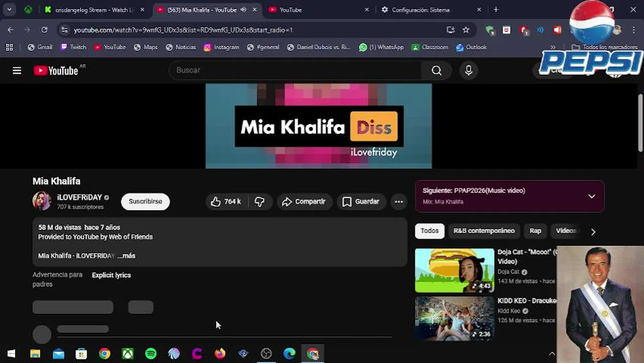Start voice search with the microphone icon

tap(468, 71)
